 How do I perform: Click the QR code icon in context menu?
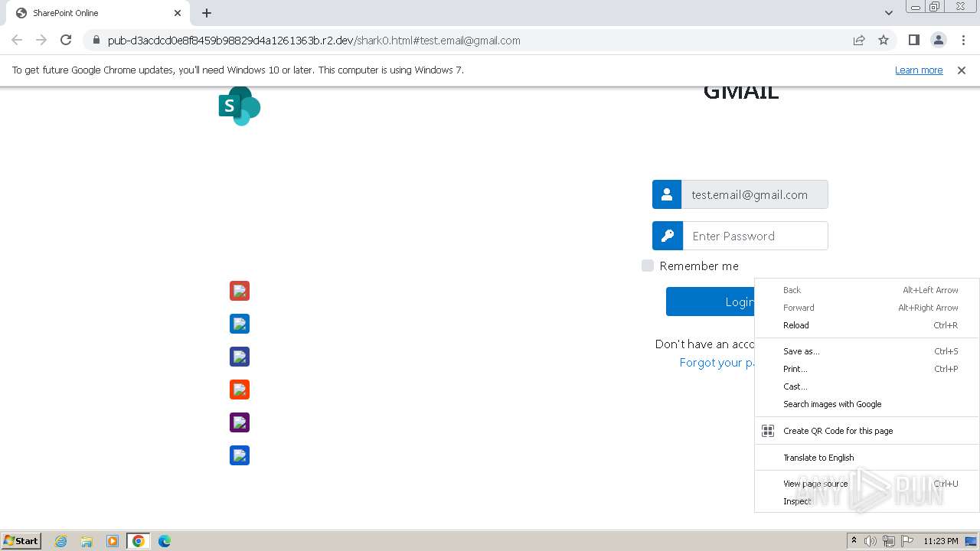point(768,431)
